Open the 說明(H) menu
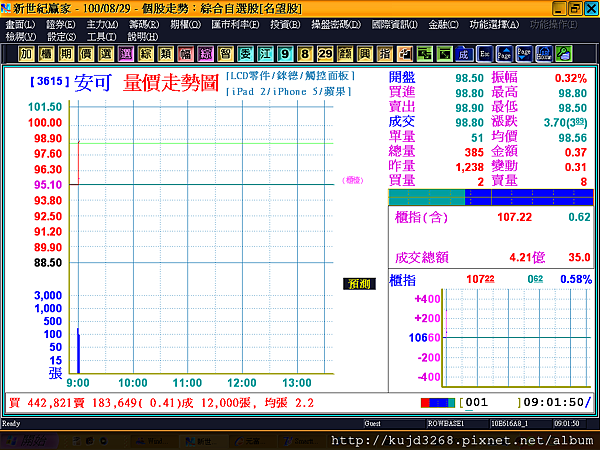Screen dimensions: 600x450 pyautogui.click(x=143, y=37)
